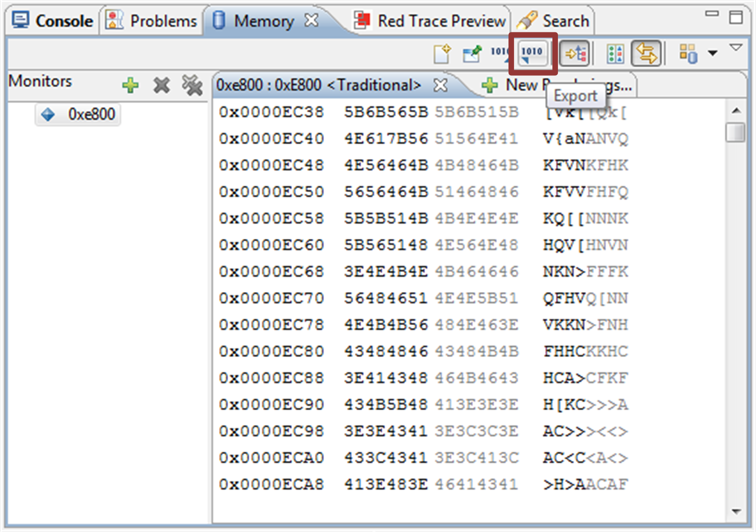Select address 0x0000EC68
Image resolution: width=756 pixels, height=532 pixels.
271,272
